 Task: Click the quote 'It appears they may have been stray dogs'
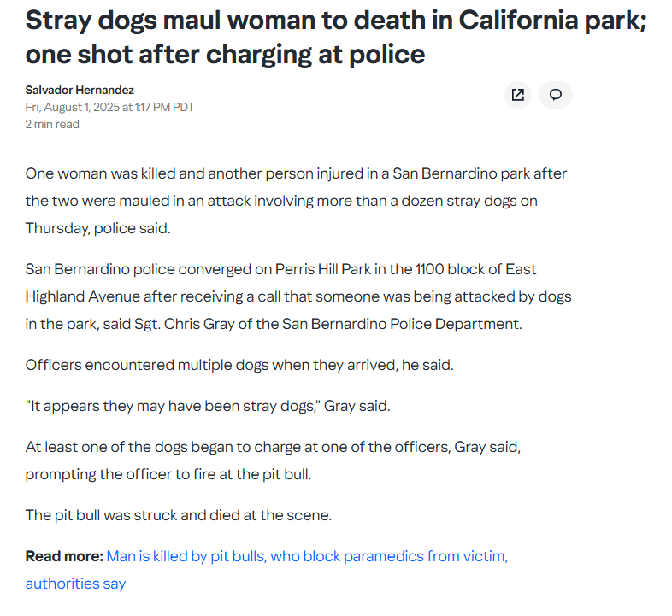tap(208, 406)
